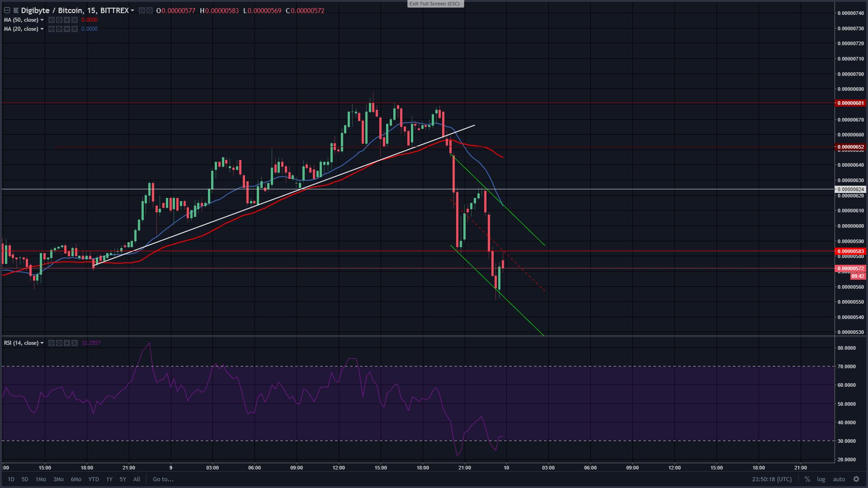Select the 3Mo time range
Viewport: 868px width, 488px height.
tap(58, 479)
